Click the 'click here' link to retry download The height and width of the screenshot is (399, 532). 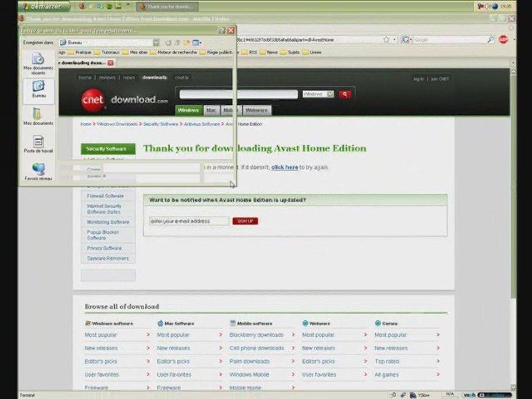[285, 167]
